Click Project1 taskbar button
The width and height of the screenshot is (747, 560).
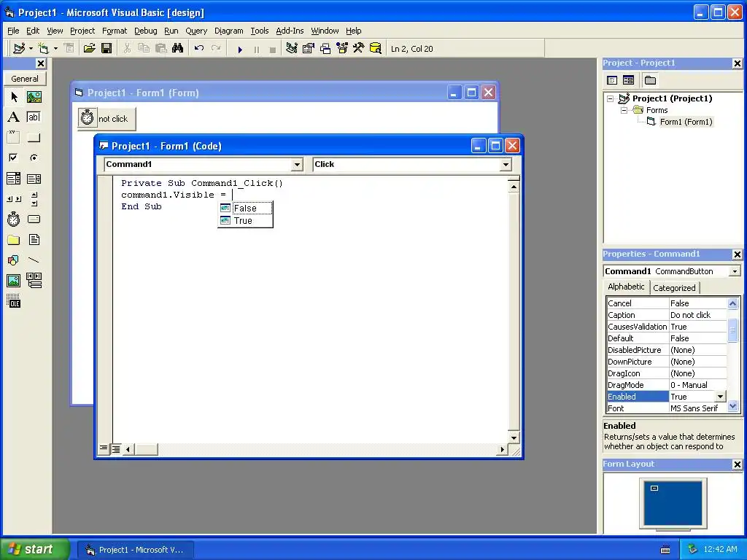[135, 550]
